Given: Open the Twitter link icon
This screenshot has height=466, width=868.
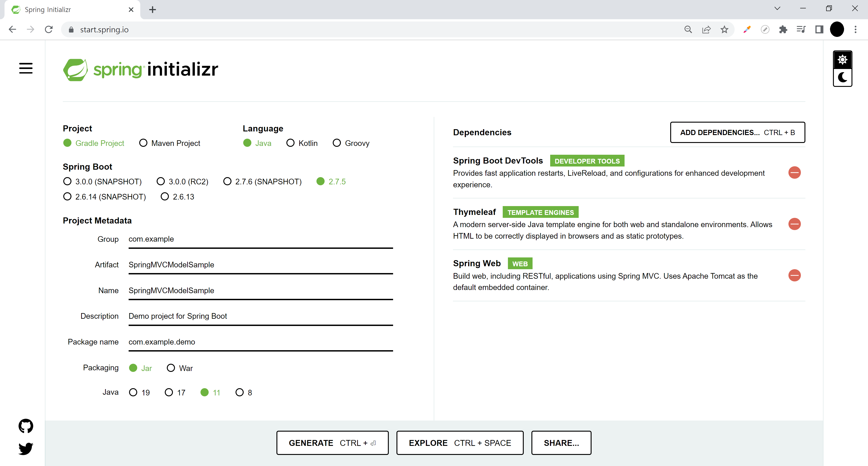Looking at the screenshot, I should [x=26, y=448].
